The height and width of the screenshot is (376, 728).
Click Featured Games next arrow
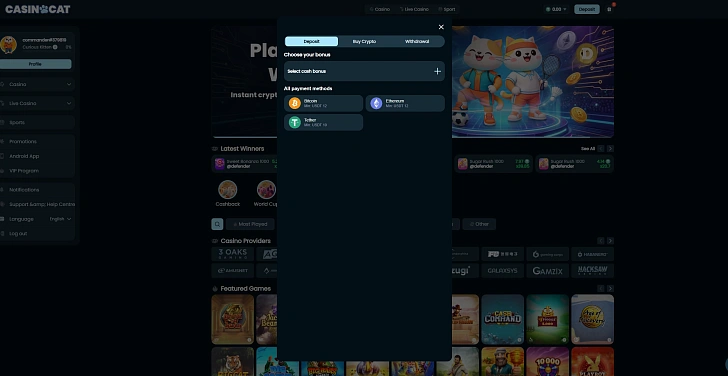click(610, 288)
